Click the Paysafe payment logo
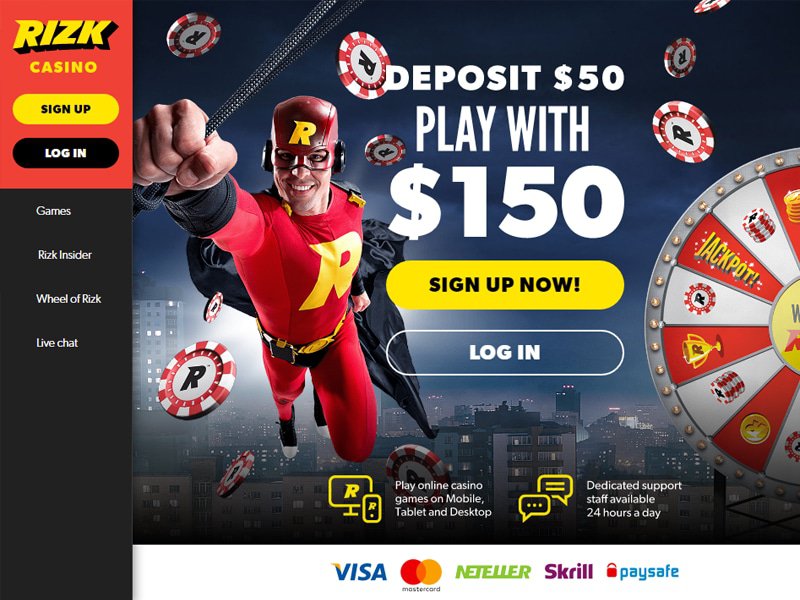Image resolution: width=800 pixels, height=600 pixels. [x=643, y=571]
